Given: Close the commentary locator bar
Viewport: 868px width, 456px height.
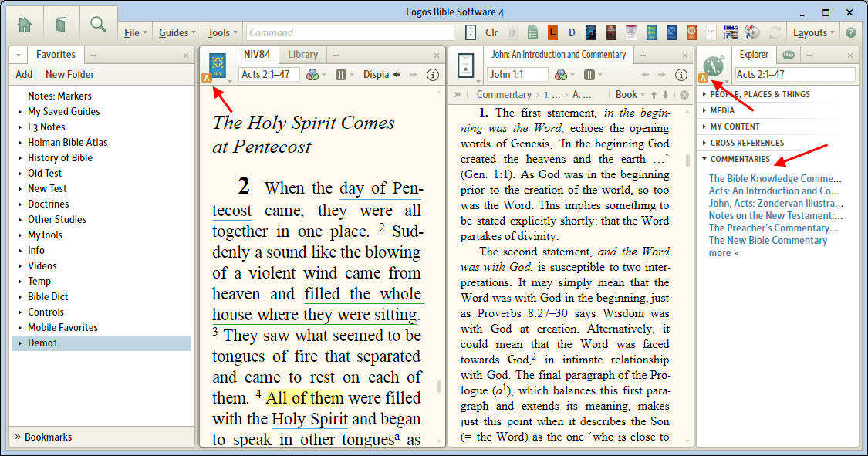Looking at the screenshot, I should coord(684,95).
